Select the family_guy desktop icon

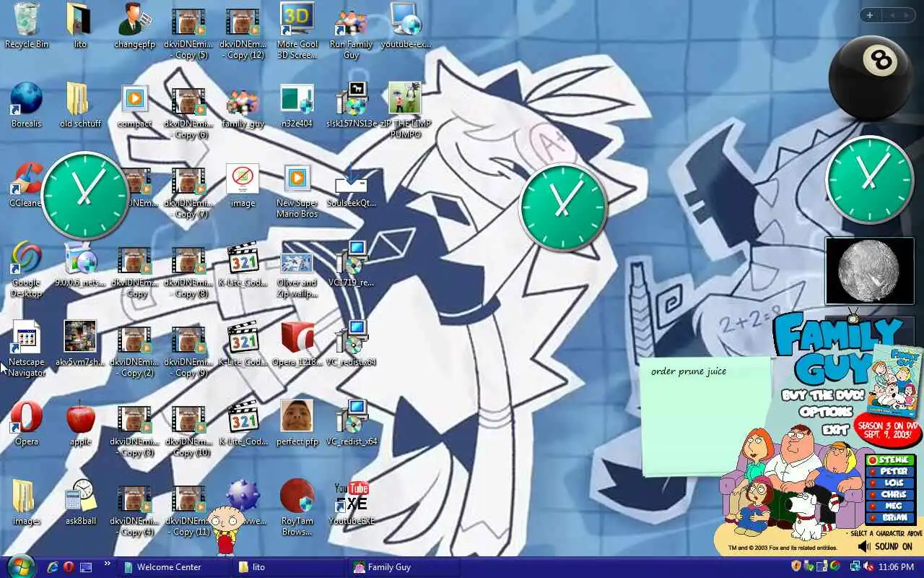click(x=243, y=103)
